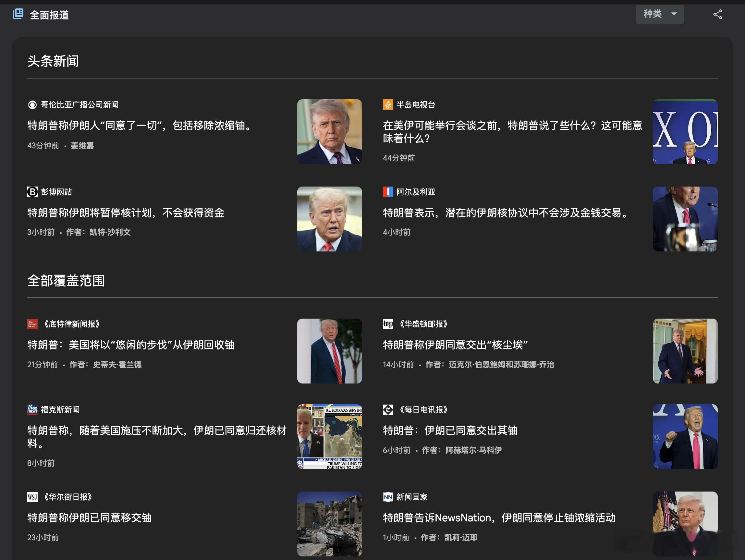Click the 哥伦比亚广播公司新闻 publisher icon

pos(32,105)
